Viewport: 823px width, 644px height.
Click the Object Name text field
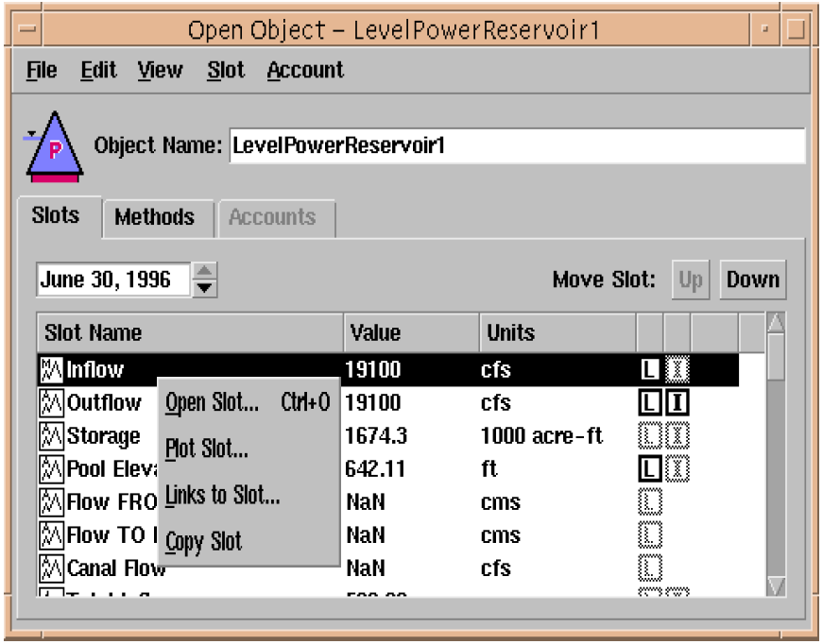point(517,146)
